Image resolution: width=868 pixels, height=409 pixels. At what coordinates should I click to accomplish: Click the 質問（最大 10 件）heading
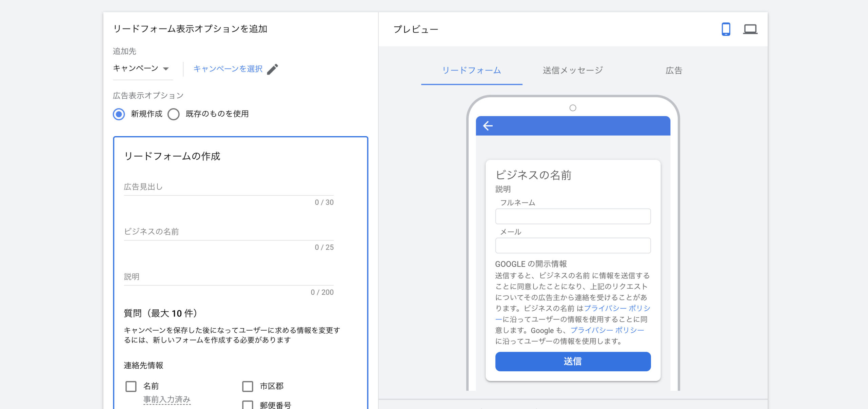tap(160, 313)
